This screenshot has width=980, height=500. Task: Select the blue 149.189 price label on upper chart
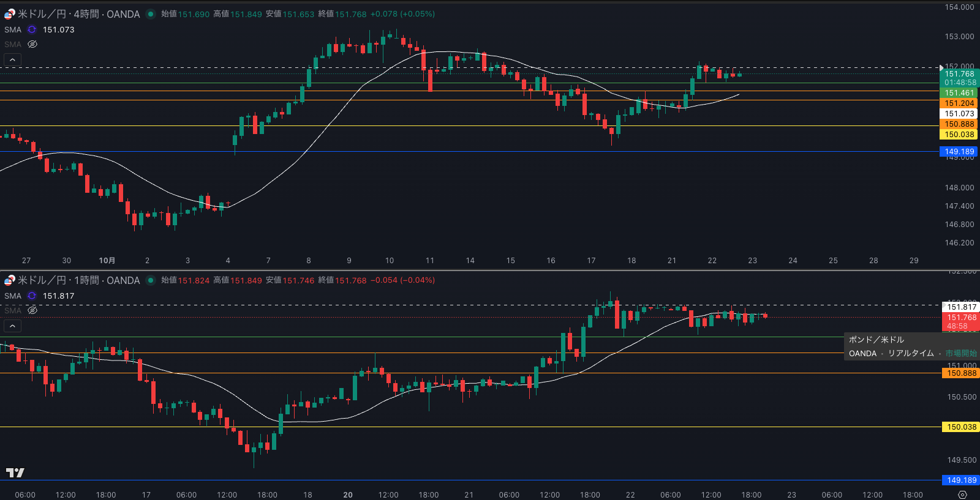click(x=959, y=152)
